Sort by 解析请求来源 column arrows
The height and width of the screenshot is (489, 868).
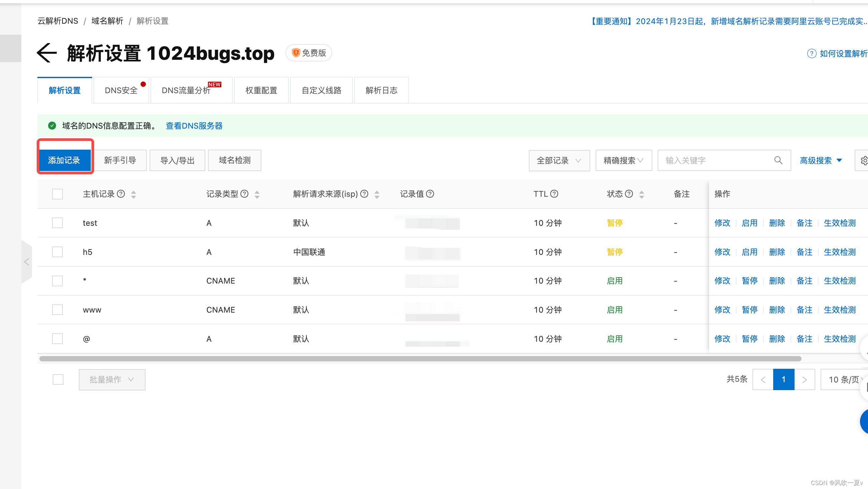[x=377, y=194]
